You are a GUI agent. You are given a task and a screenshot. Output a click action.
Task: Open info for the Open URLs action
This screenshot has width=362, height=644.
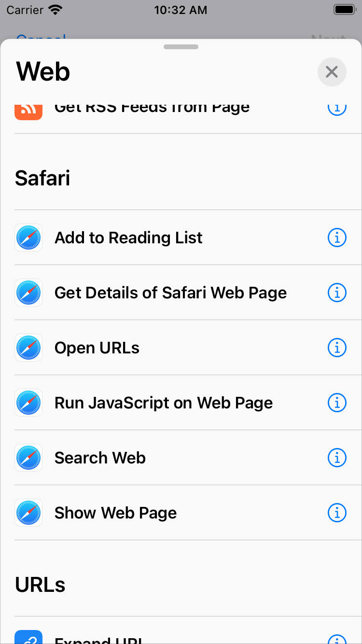click(337, 348)
